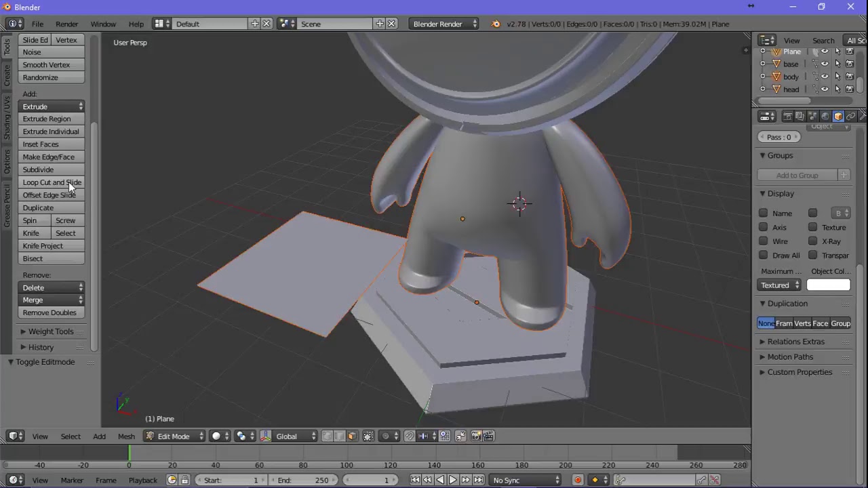
Task: Click the pivot point selector icon
Action: [241, 436]
